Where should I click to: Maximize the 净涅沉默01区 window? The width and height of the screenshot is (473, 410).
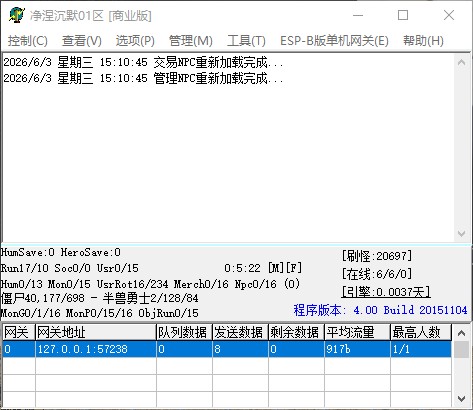(403, 15)
